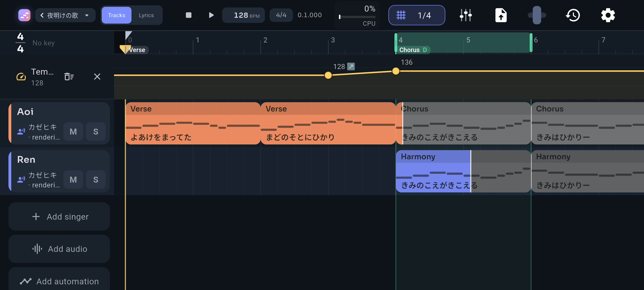Open the mixer sliders panel
This screenshot has height=290, width=644.
click(466, 15)
